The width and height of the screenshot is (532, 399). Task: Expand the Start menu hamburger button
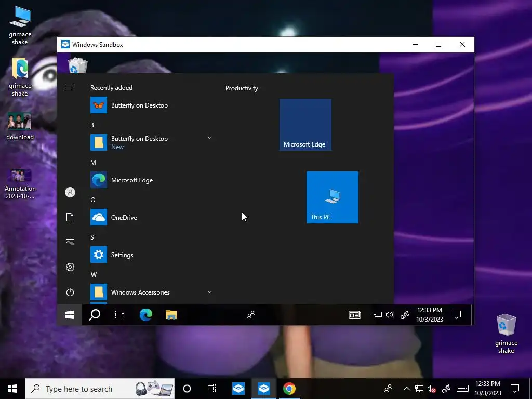[70, 88]
